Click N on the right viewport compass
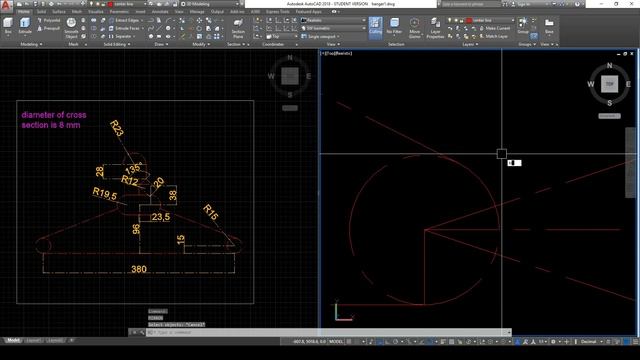The image size is (640, 360). (609, 65)
